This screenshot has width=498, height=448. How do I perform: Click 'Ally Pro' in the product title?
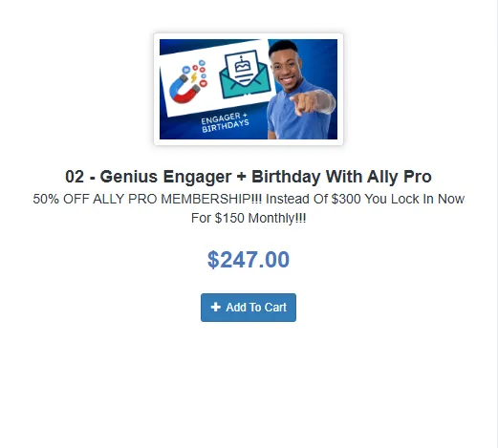point(399,177)
